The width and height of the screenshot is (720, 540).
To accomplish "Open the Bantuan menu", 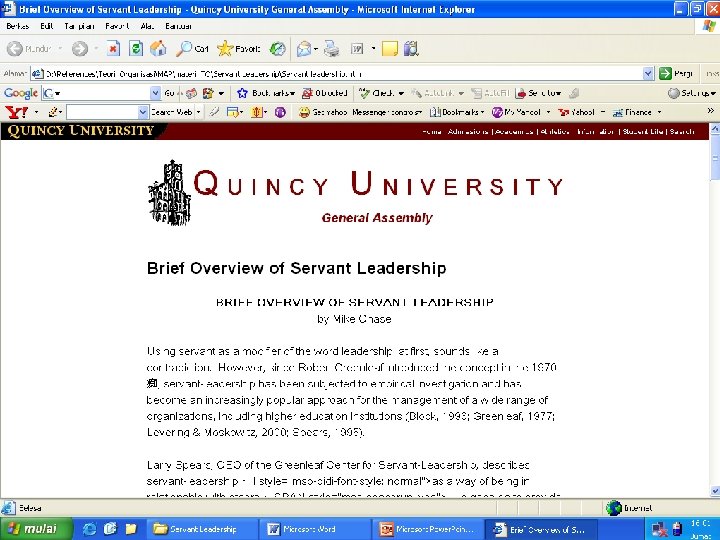I will point(179,26).
